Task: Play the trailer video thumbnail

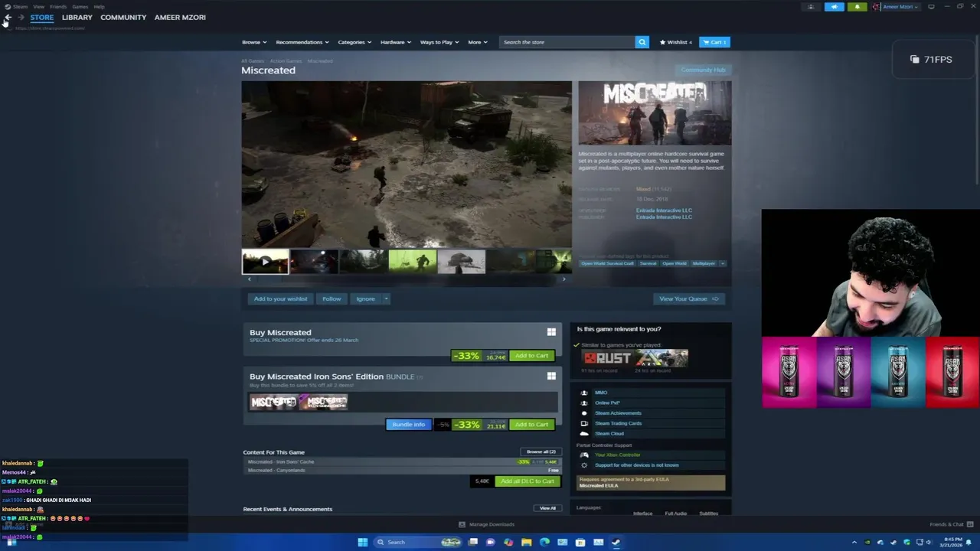Action: click(265, 262)
